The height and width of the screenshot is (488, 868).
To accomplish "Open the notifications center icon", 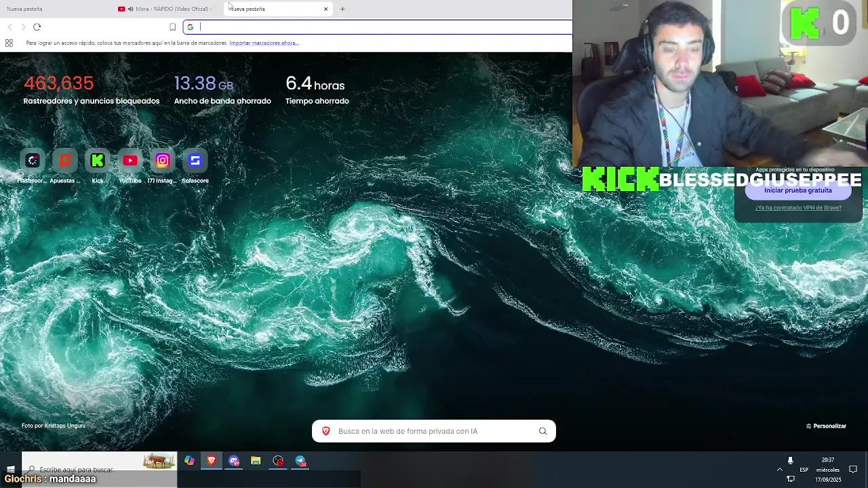I will click(853, 469).
